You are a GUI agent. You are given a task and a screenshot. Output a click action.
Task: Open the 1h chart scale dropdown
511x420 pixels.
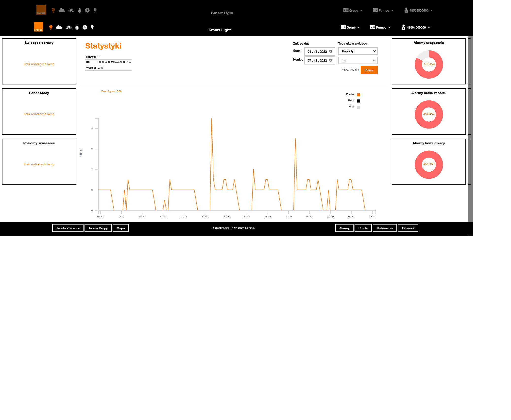tap(358, 60)
